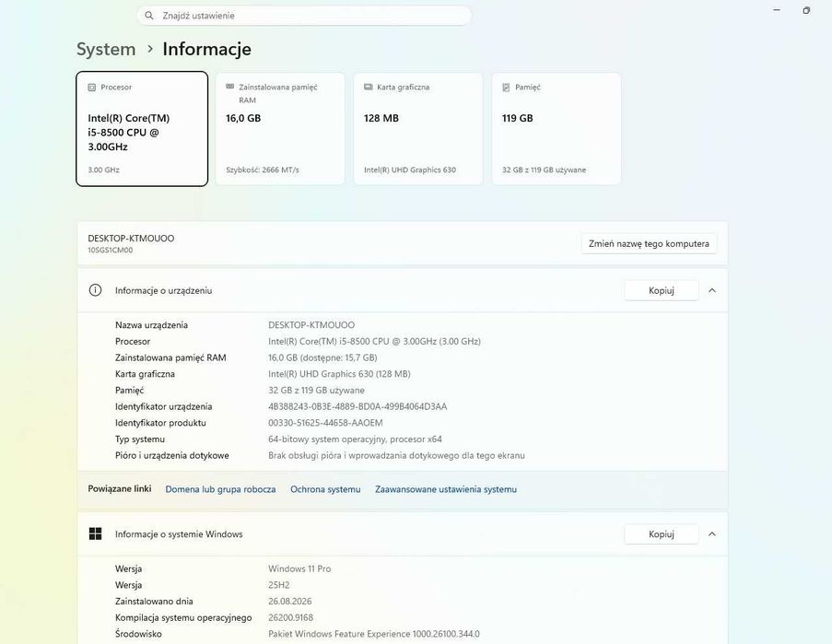Focus the Znajdź ustawienie search field
The height and width of the screenshot is (644, 832).
tap(304, 16)
